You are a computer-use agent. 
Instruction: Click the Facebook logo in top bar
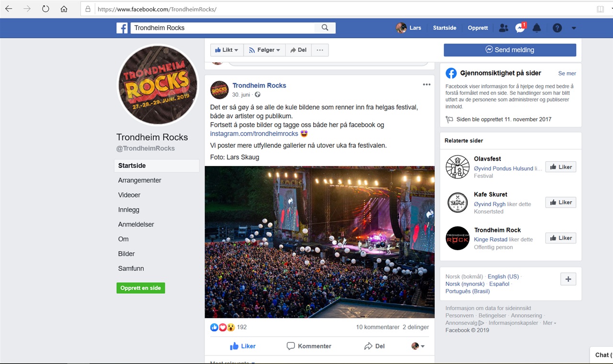tap(122, 28)
